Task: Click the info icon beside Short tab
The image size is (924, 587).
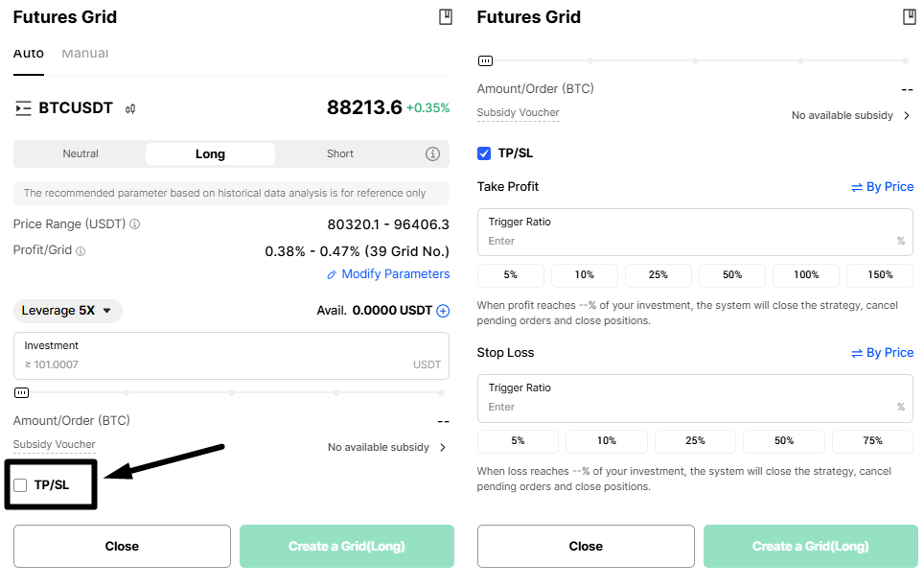Action: coord(432,153)
